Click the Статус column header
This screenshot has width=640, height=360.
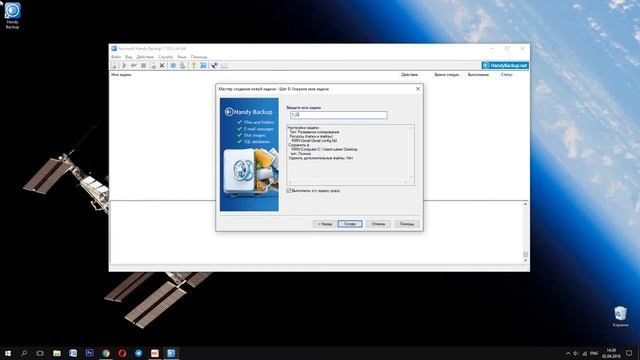507,75
